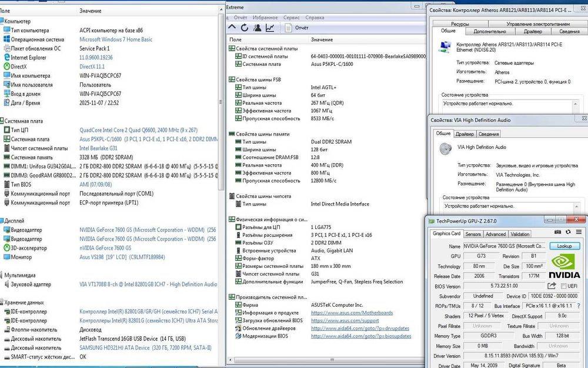Open the Validation tab in GPU-Z
The height and width of the screenshot is (368, 588).
click(520, 234)
